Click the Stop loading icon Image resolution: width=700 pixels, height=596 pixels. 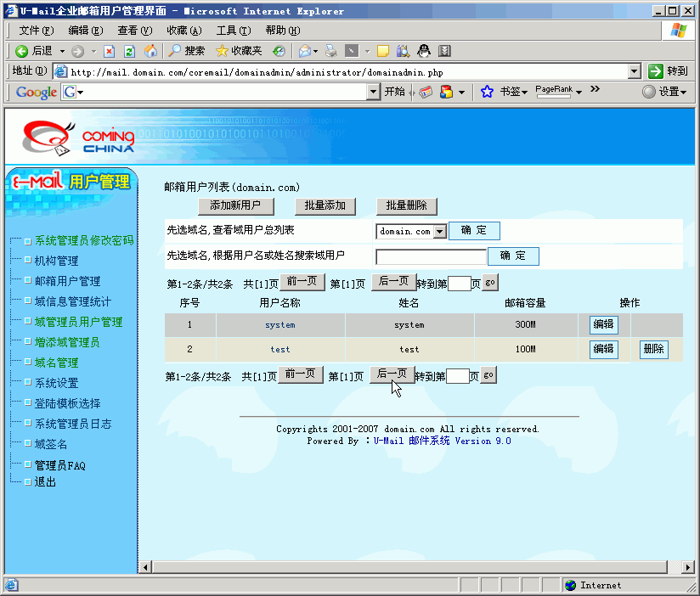coord(109,51)
